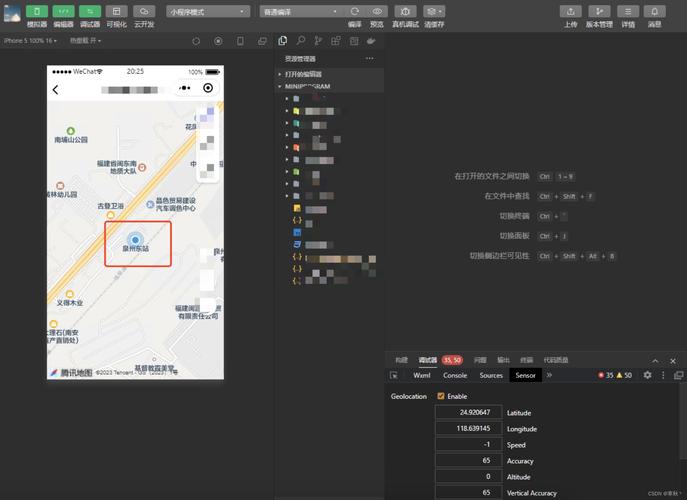687x500 pixels.
Task: Select the Sensor devtools tab
Action: point(525,376)
